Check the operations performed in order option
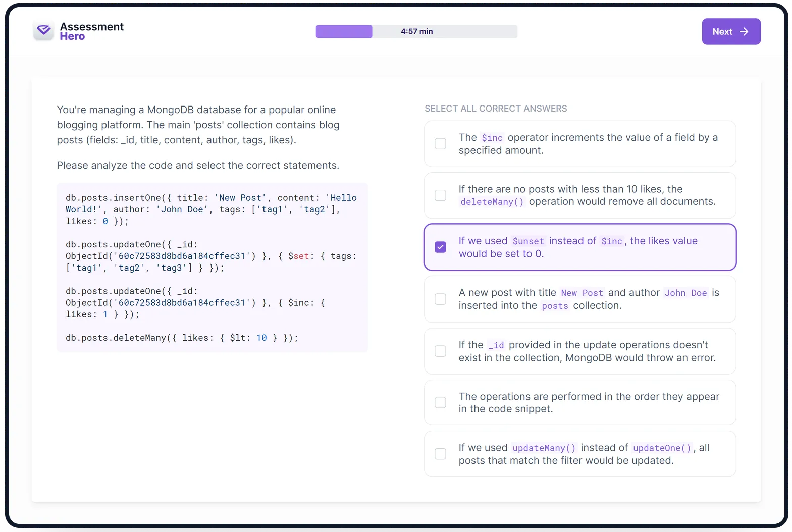This screenshot has width=792, height=532. (x=441, y=402)
